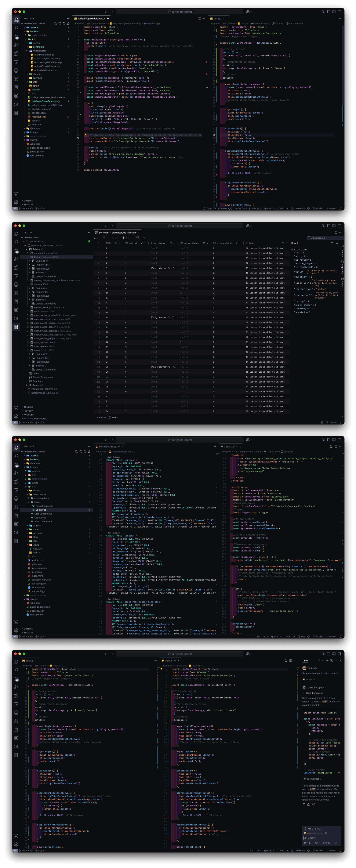
Task: Click send arrow in Copilot chat input
Action: 336,843
